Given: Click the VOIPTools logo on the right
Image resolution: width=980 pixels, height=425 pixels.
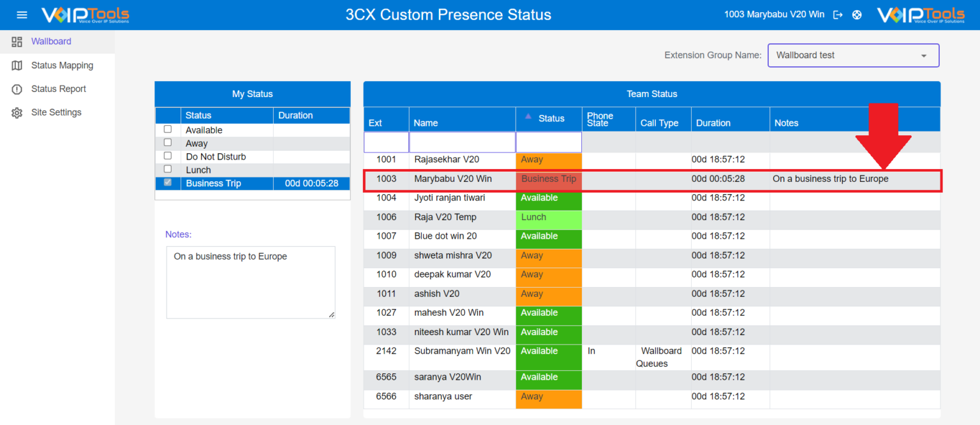Looking at the screenshot, I should tap(921, 14).
